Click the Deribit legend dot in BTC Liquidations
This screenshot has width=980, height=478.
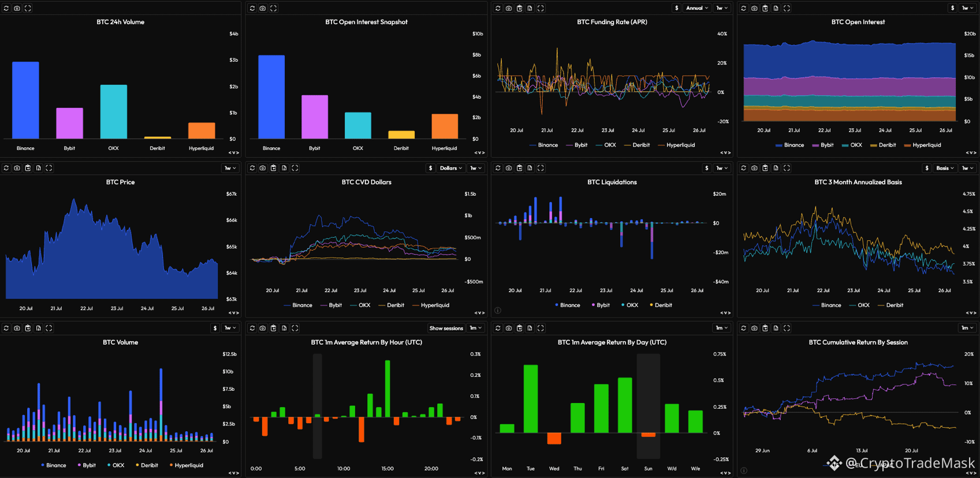tap(651, 305)
